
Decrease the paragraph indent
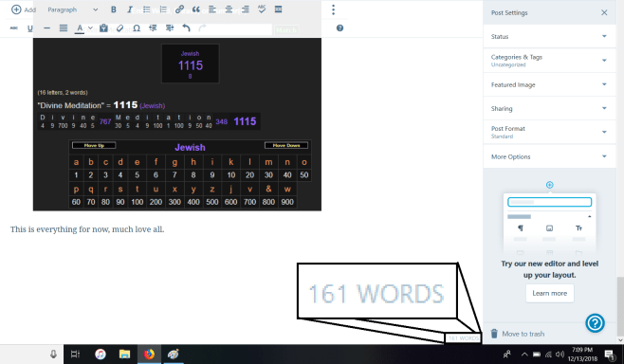tap(153, 28)
